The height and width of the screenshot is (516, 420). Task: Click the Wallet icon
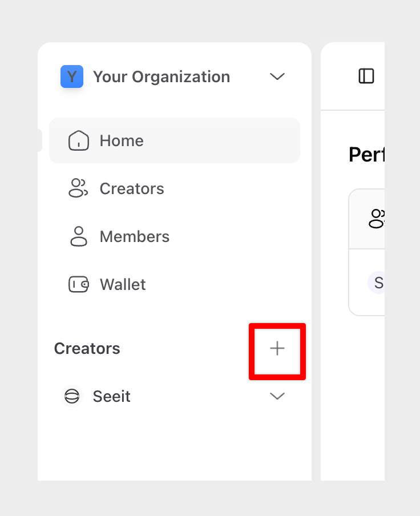tap(78, 284)
